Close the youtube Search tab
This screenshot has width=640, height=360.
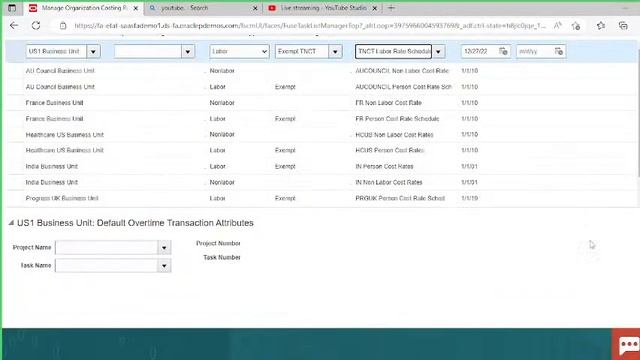pos(255,8)
